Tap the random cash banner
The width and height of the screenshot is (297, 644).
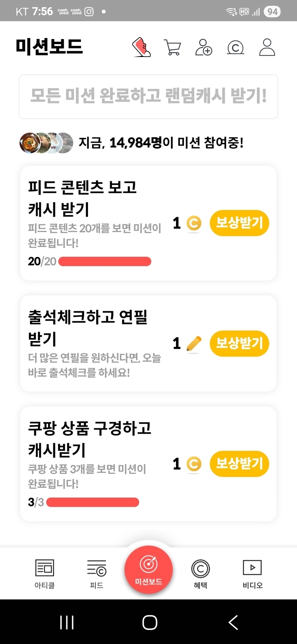click(x=148, y=96)
